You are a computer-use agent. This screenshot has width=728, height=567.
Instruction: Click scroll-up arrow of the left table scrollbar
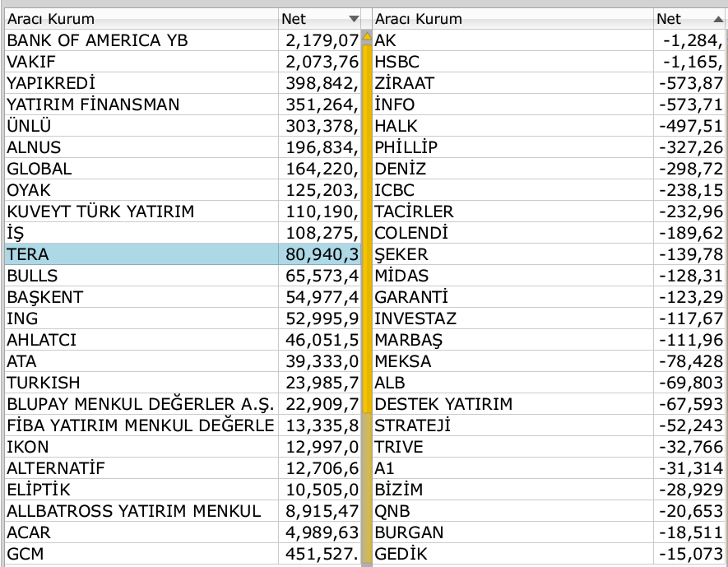click(x=367, y=35)
